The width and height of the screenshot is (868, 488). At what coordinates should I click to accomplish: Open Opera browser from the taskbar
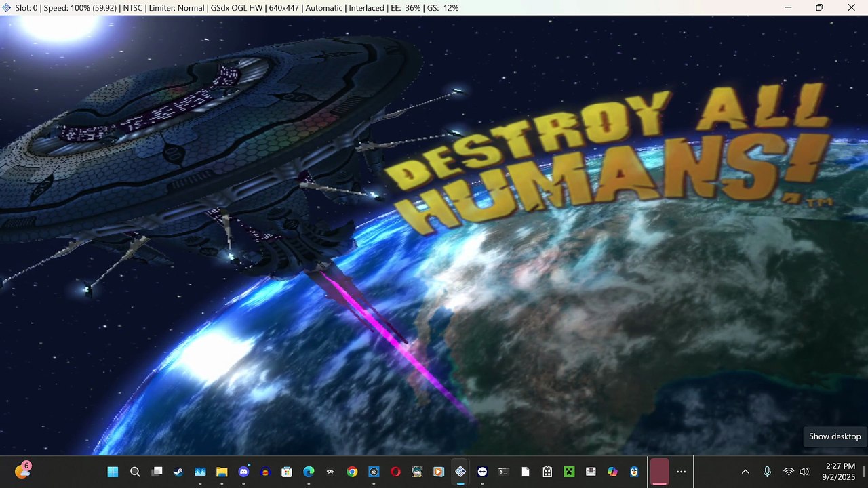395,472
